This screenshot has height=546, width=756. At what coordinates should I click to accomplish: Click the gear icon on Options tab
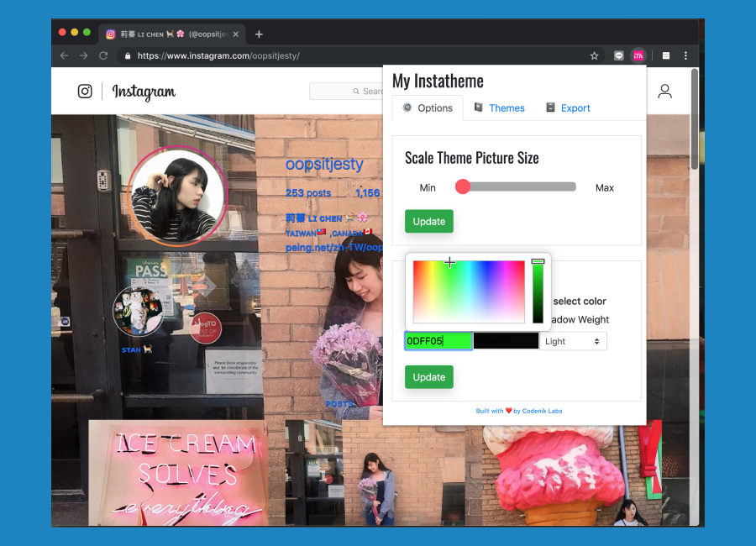pyautogui.click(x=407, y=107)
